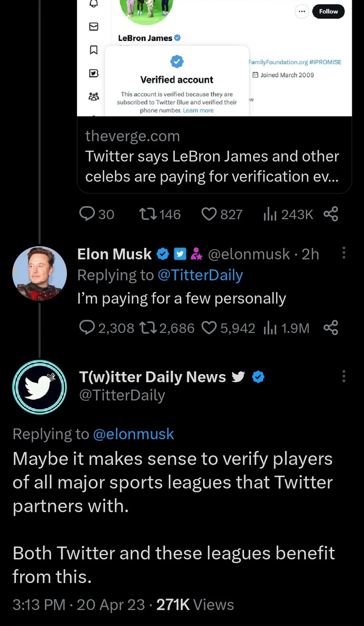The height and width of the screenshot is (626, 364).
Task: View 243K views analytics icon
Action: 270,214
